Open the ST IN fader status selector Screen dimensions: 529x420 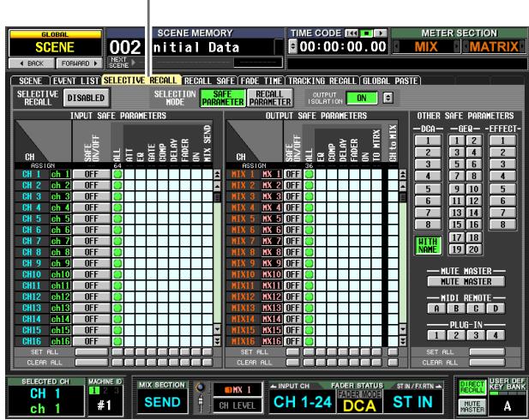click(x=412, y=402)
